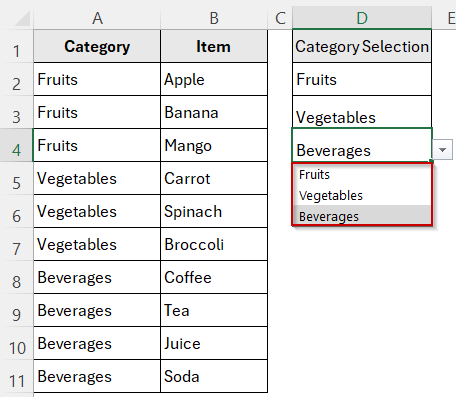Select the Select All corner triangle
456x397 pixels.
pos(22,18)
